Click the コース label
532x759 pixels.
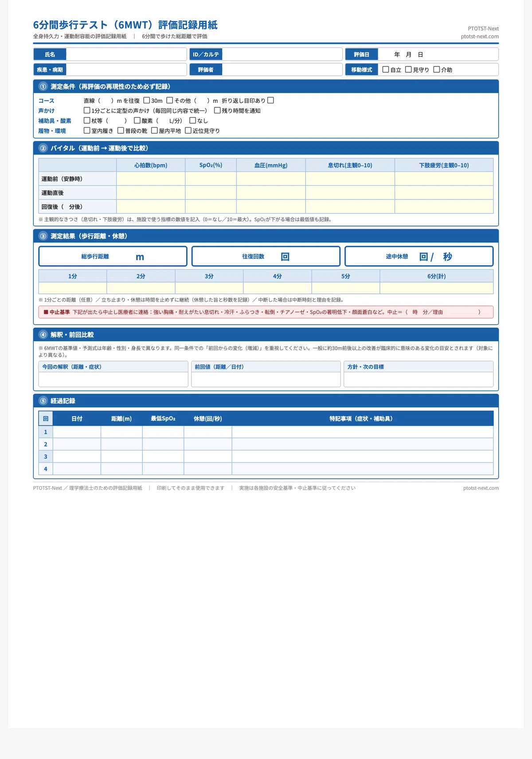46,101
